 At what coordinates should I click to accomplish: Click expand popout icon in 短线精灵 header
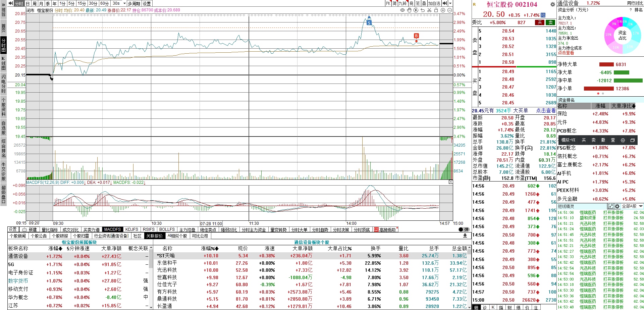(610, 206)
